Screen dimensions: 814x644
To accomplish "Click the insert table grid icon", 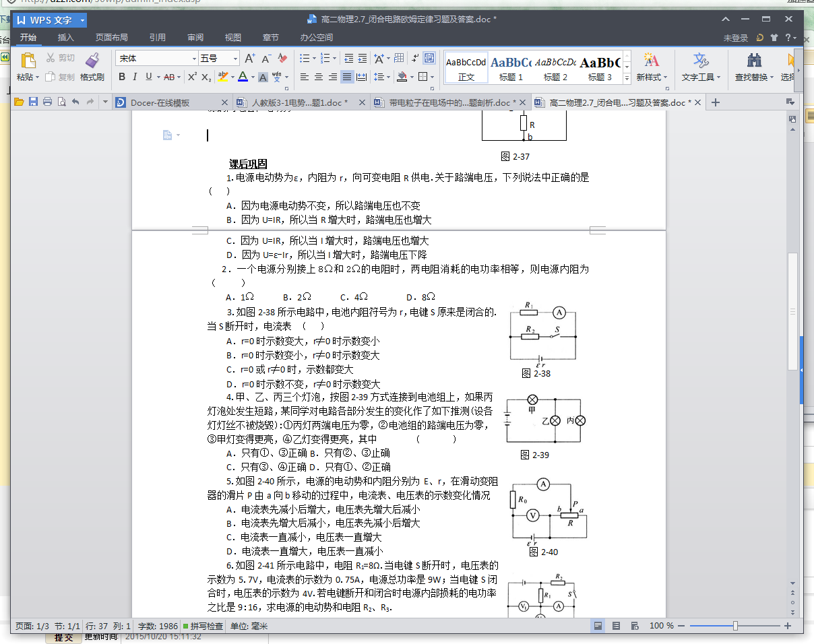I will tap(399, 59).
